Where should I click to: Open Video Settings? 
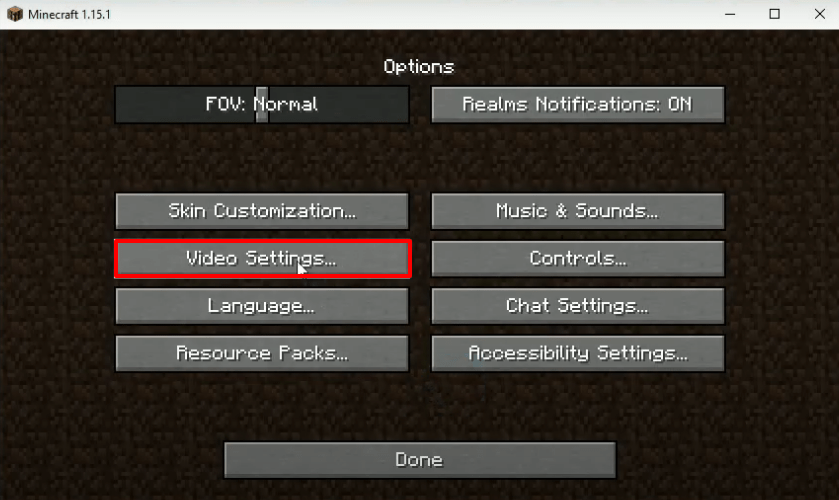[x=262, y=259]
